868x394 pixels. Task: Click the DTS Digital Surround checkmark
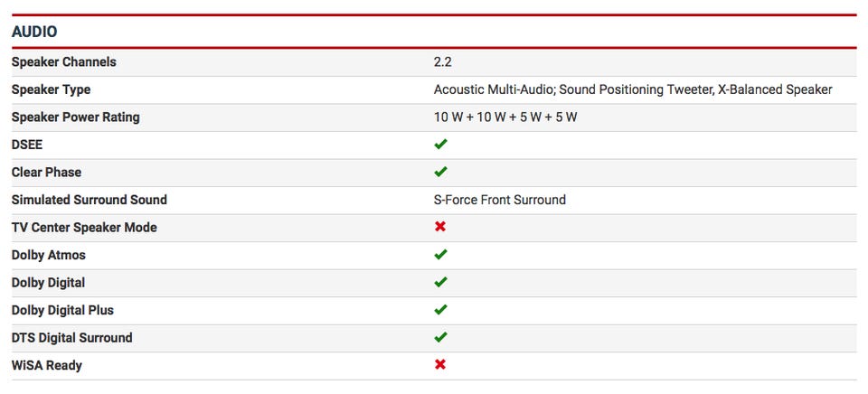pyautogui.click(x=440, y=337)
